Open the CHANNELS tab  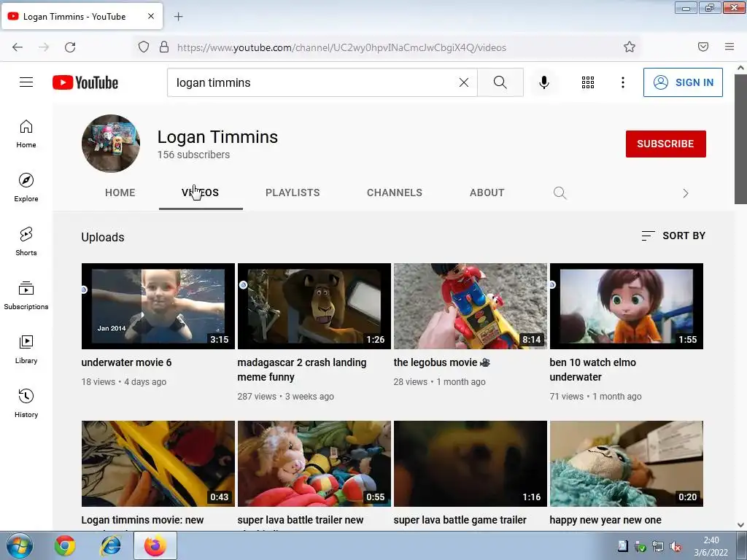tap(395, 192)
